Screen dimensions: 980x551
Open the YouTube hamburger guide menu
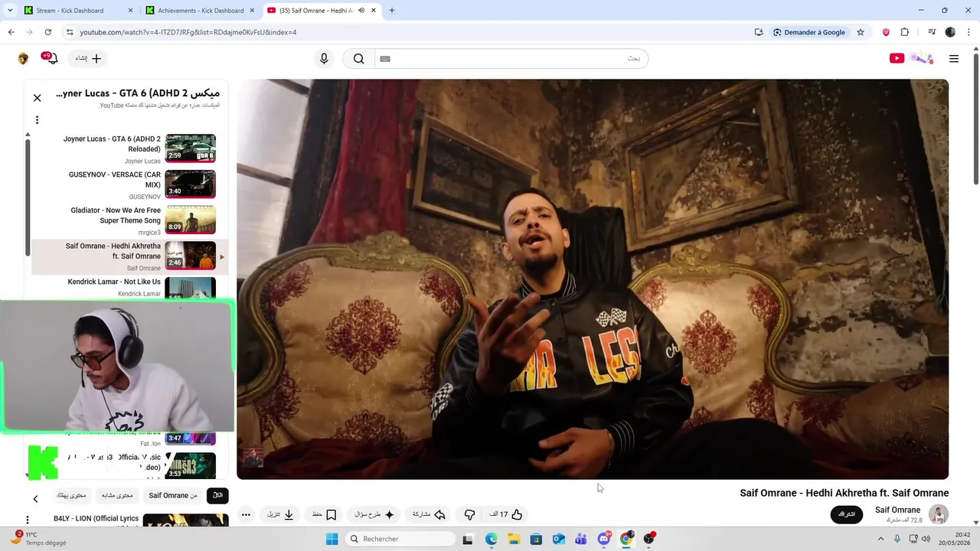(x=954, y=59)
